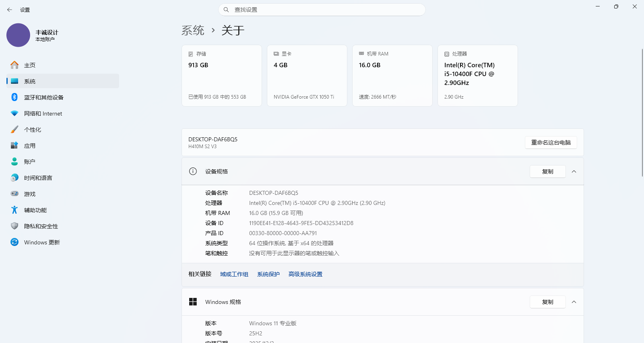Click DESKTOP-DAF6BQ5 value beside 设备名称
Viewport: 644px width, 343px height.
274,193
